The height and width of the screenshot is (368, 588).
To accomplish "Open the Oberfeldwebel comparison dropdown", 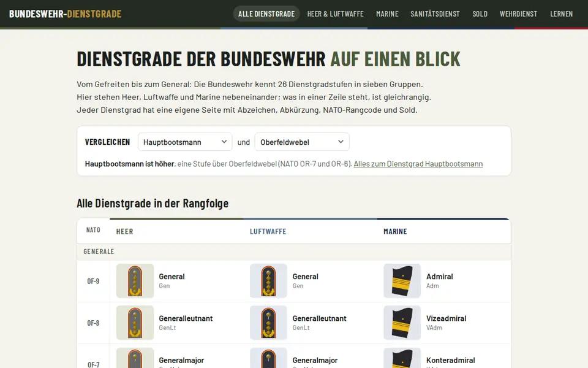I will 302,142.
